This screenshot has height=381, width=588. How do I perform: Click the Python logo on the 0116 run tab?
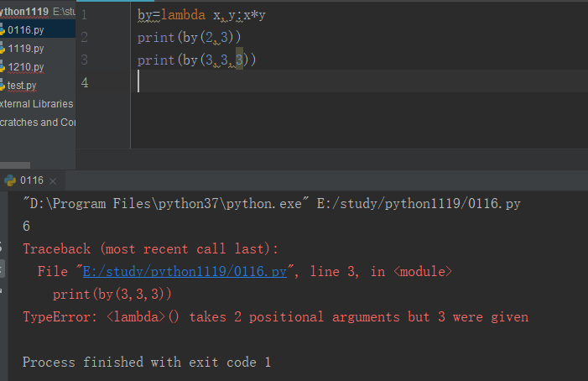pos(10,180)
